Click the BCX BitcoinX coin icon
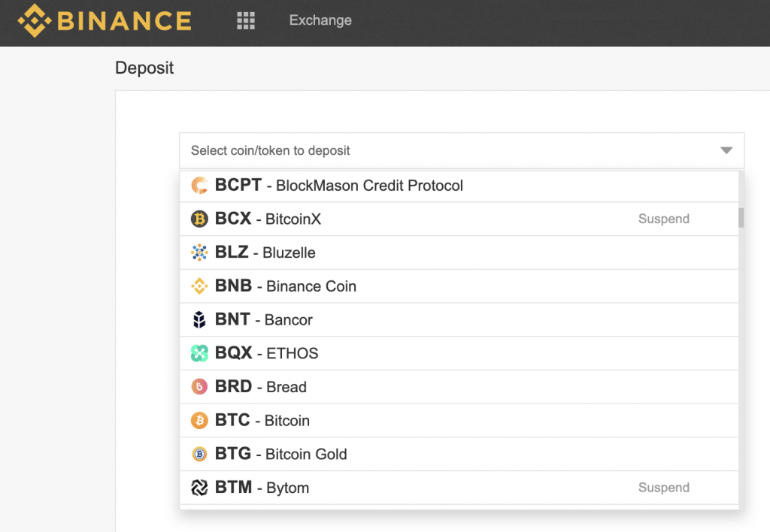The width and height of the screenshot is (770, 532). (x=199, y=219)
